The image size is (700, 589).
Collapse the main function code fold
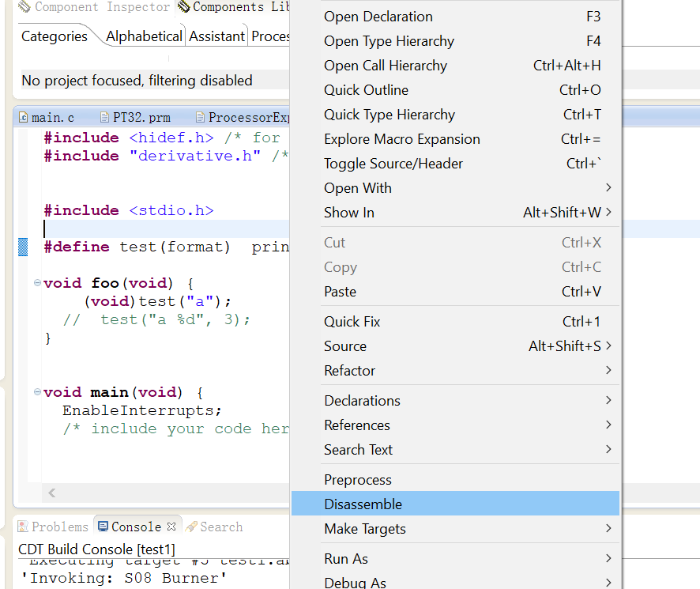[37, 392]
